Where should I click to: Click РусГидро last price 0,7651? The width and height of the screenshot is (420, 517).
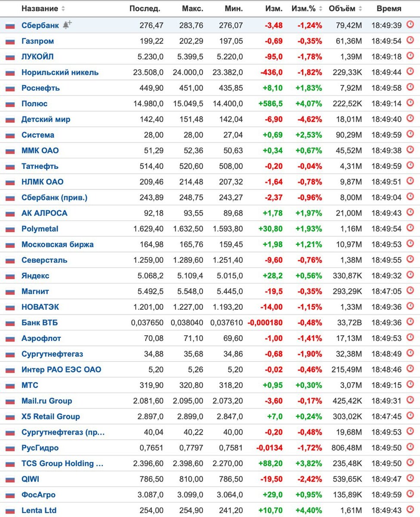tap(151, 448)
